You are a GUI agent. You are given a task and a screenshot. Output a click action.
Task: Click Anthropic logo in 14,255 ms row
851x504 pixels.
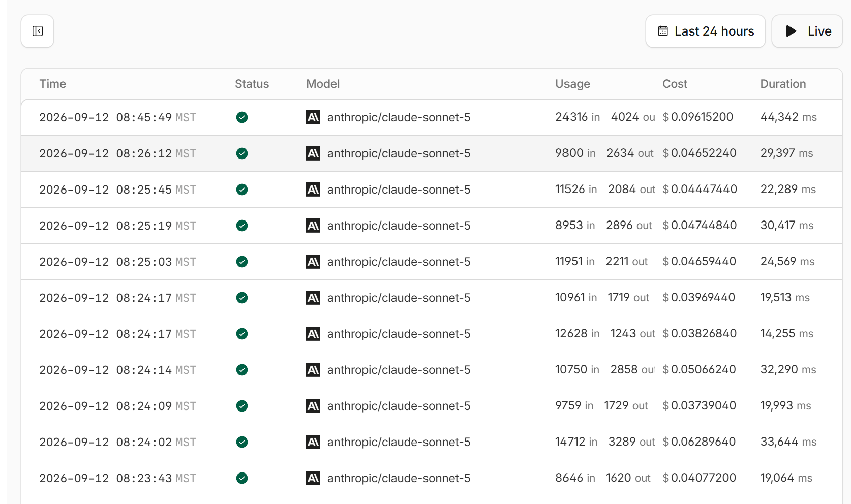point(313,334)
